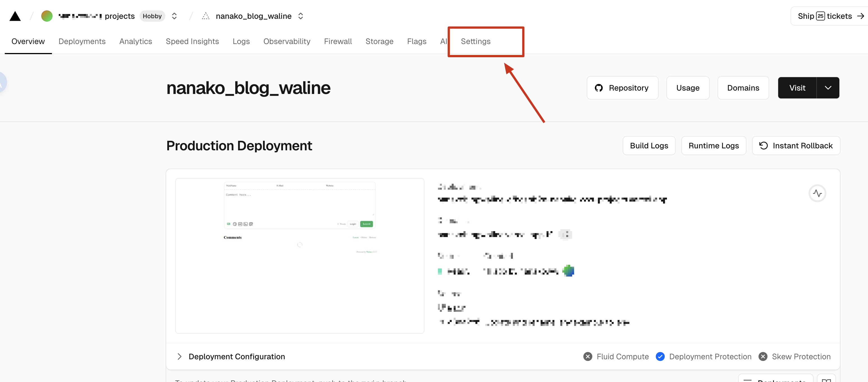This screenshot has height=382, width=868.
Task: Open the Settings tab
Action: 476,42
